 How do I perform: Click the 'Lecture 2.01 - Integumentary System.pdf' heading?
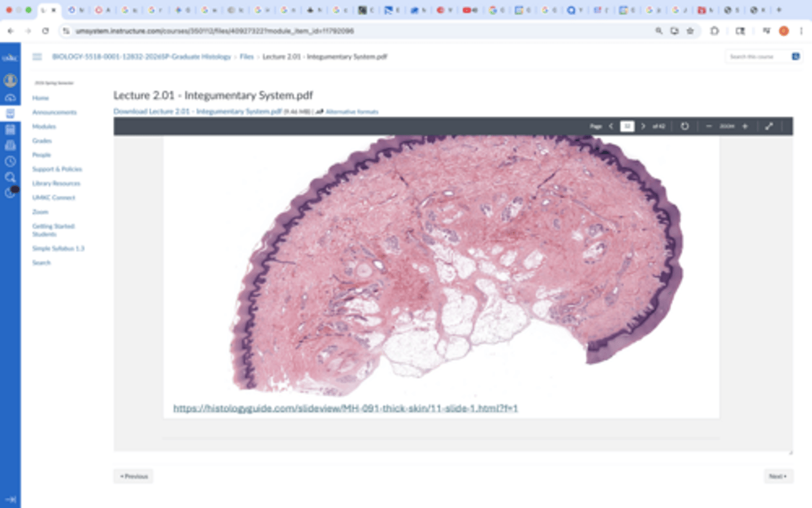pyautogui.click(x=213, y=95)
